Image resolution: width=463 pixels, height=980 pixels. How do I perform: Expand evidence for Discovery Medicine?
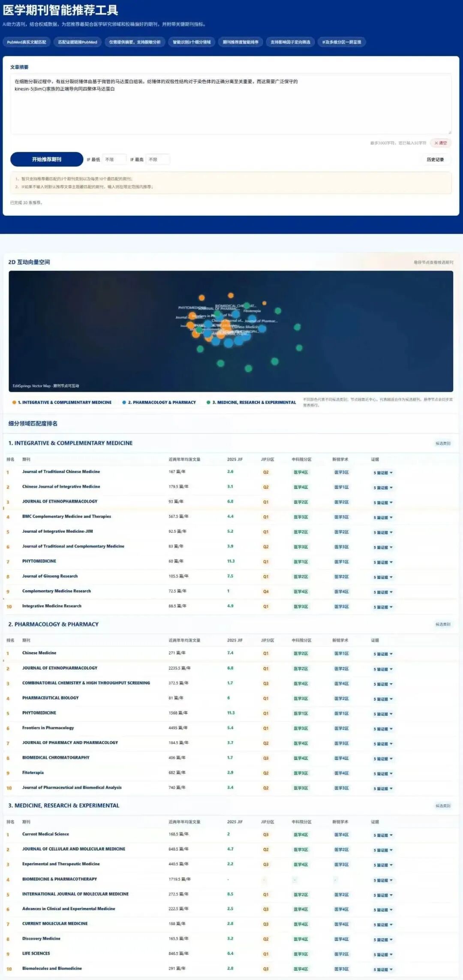coord(383,940)
